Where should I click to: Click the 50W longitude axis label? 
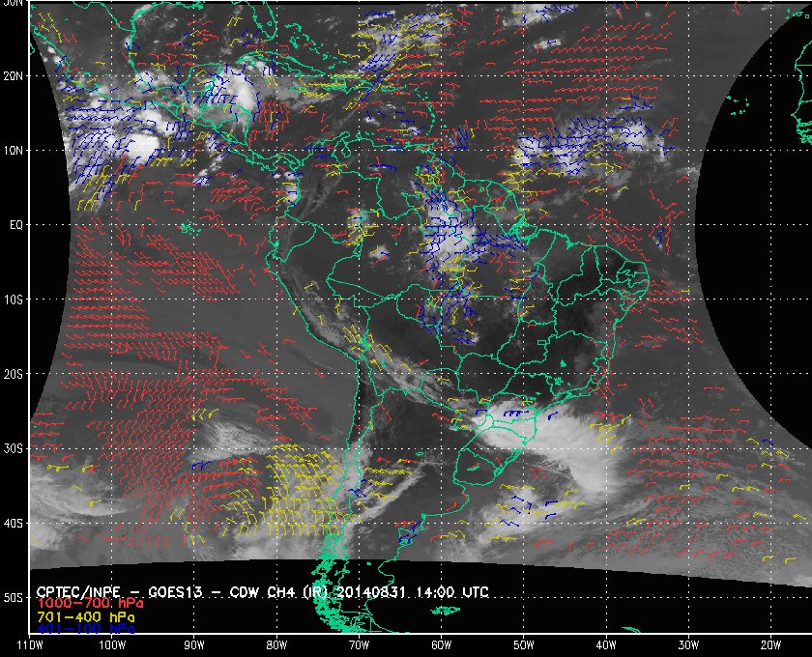coord(524,645)
